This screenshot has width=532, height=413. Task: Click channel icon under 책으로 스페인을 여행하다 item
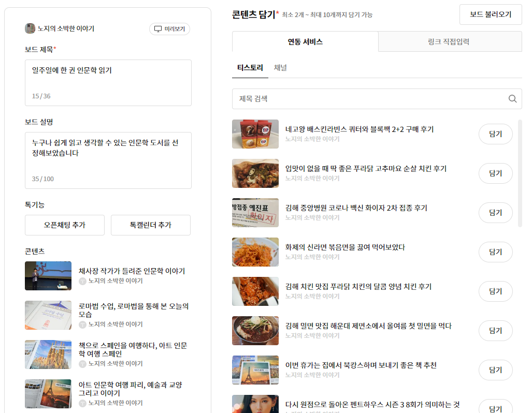click(x=82, y=364)
